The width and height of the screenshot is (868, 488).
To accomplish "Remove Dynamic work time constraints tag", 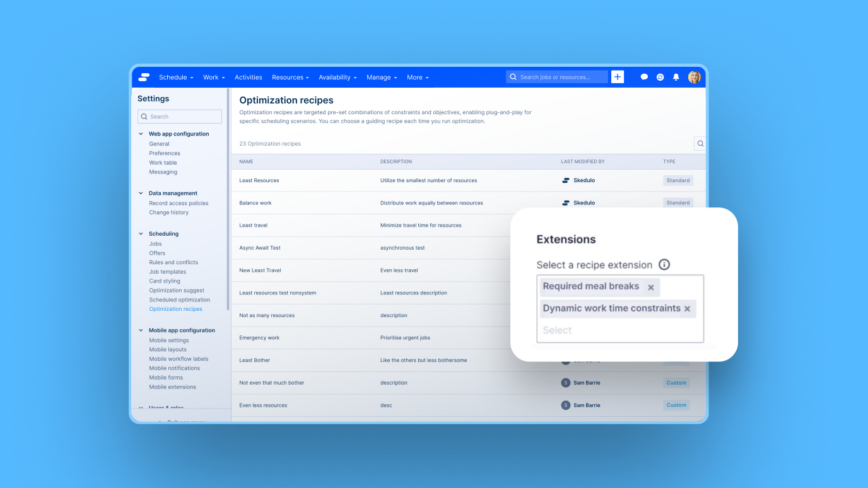I will tap(687, 309).
